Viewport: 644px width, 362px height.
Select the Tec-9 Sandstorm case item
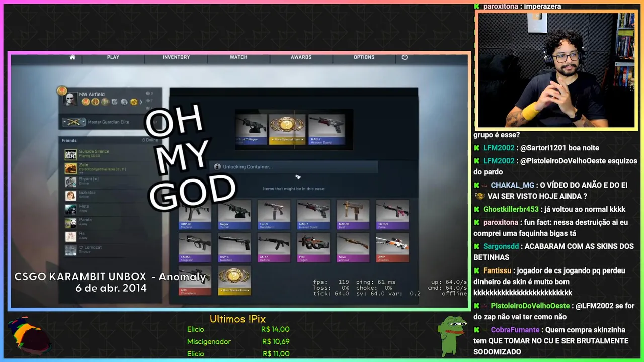(x=274, y=215)
